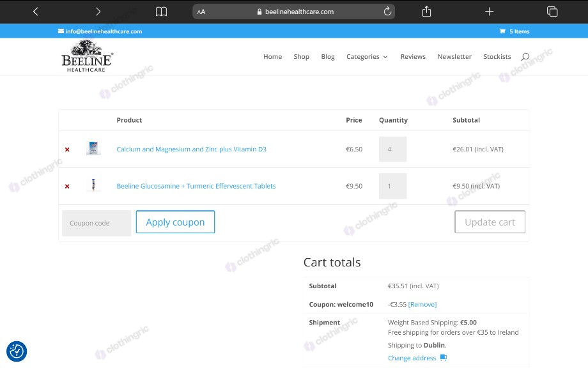Click quantity field for Glucosamine Turmeric Tablets
The width and height of the screenshot is (588, 368).
pyautogui.click(x=392, y=186)
